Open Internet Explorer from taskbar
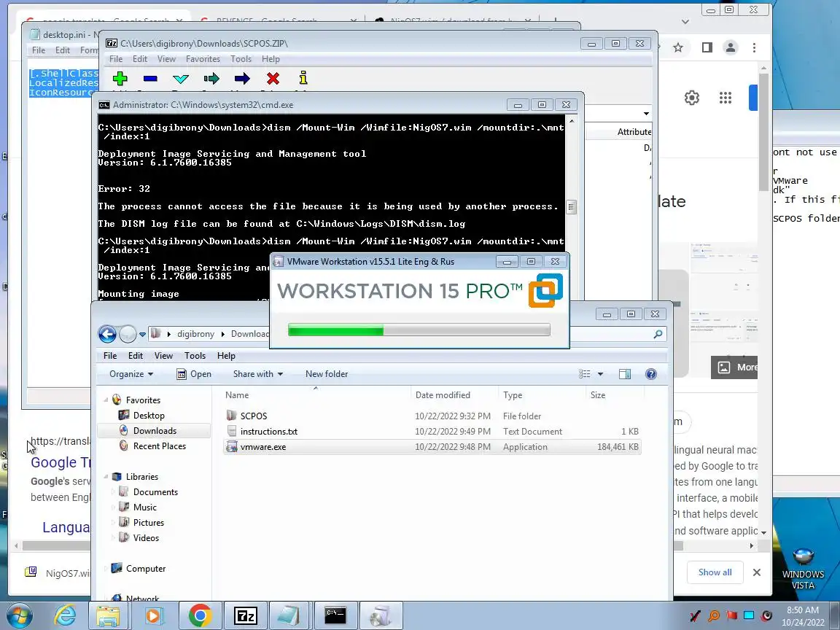This screenshot has width=840, height=630. (x=65, y=615)
